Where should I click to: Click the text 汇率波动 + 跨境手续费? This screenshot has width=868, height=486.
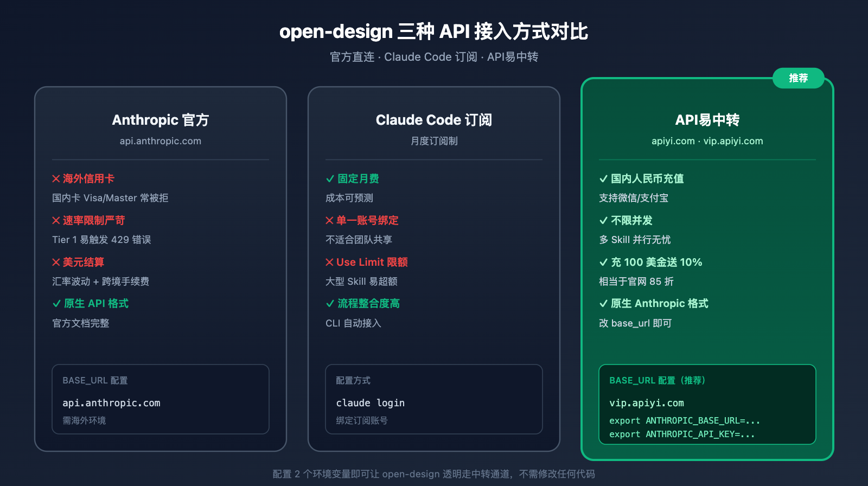tap(100, 282)
